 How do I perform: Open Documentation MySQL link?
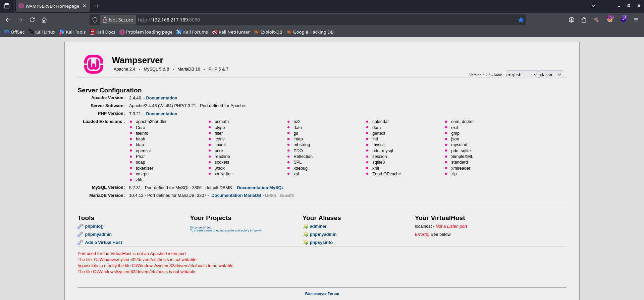tap(260, 188)
